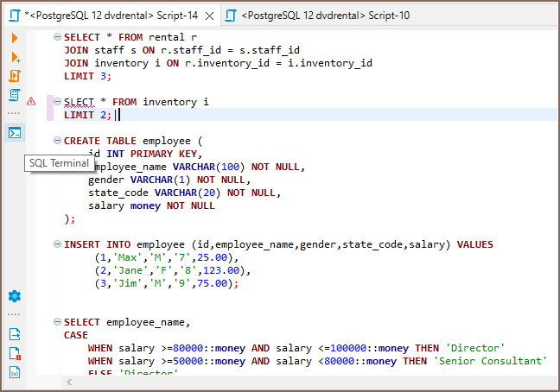Click 'JOIN staff s ON' line
This screenshot has height=392, width=560.
[x=181, y=50]
